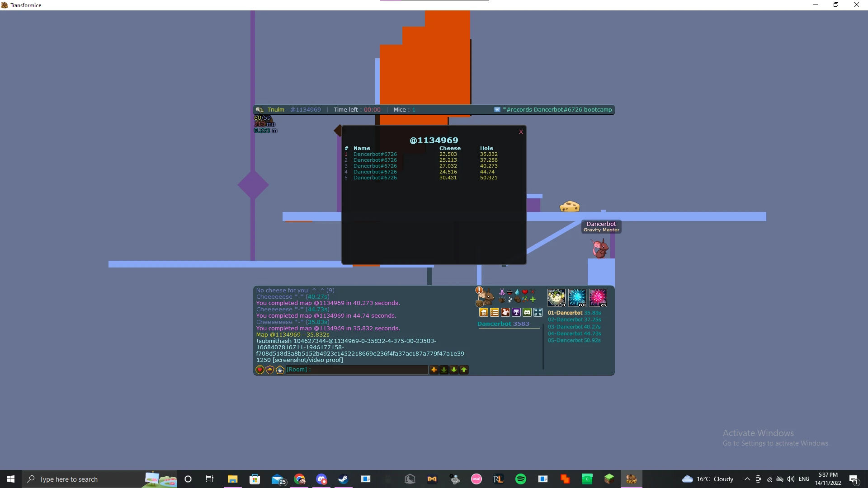
Task: Select the red heart kiss emote
Action: click(525, 292)
